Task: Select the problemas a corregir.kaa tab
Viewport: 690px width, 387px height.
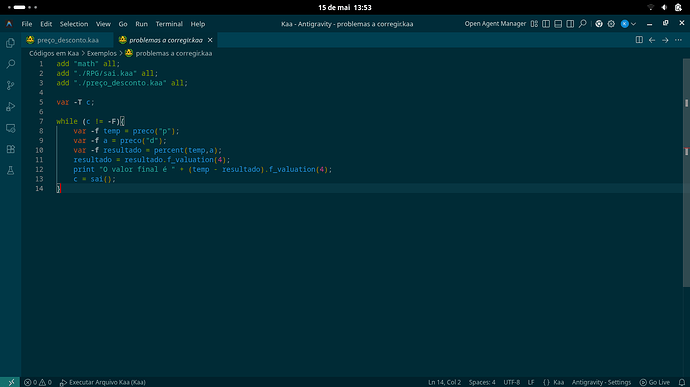Action: click(165, 40)
